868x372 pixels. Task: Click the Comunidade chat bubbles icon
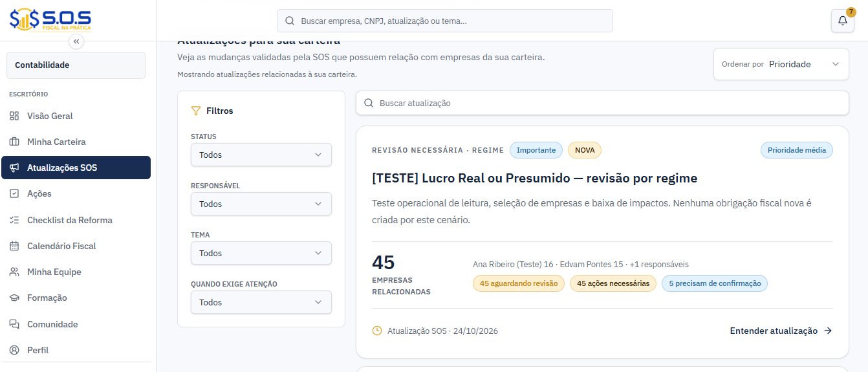point(14,324)
